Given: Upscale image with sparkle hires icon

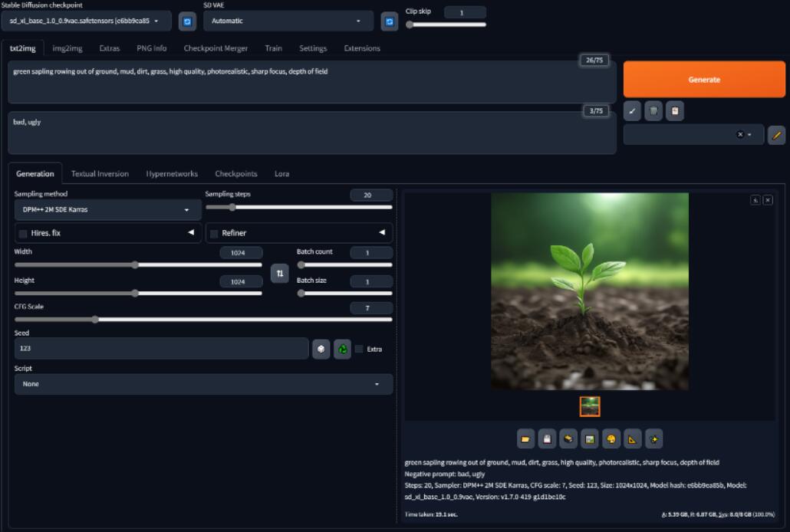Looking at the screenshot, I should [x=654, y=438].
